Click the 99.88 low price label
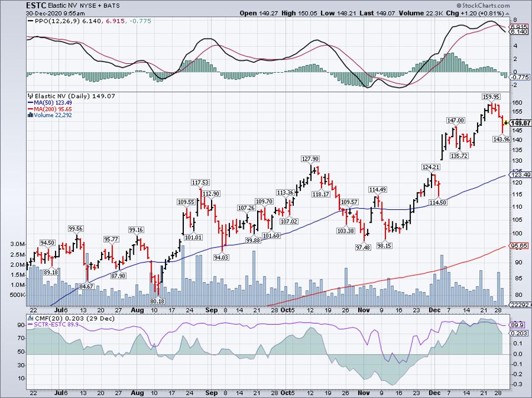Image resolution: width=532 pixels, height=398 pixels. [x=253, y=240]
